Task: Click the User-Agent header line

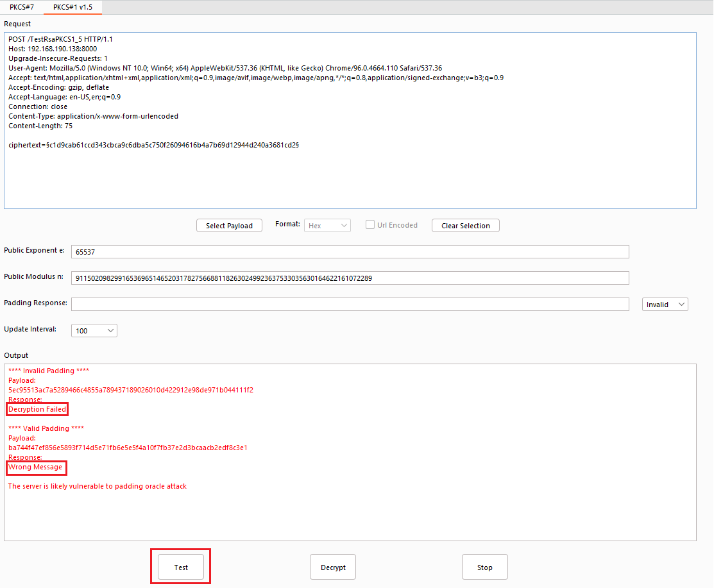Action: [225, 68]
